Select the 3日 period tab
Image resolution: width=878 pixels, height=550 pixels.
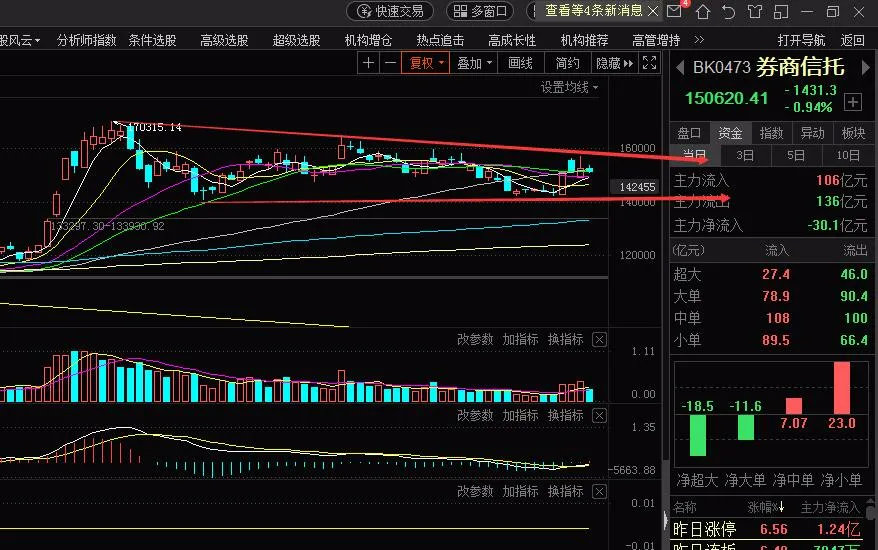coord(745,155)
